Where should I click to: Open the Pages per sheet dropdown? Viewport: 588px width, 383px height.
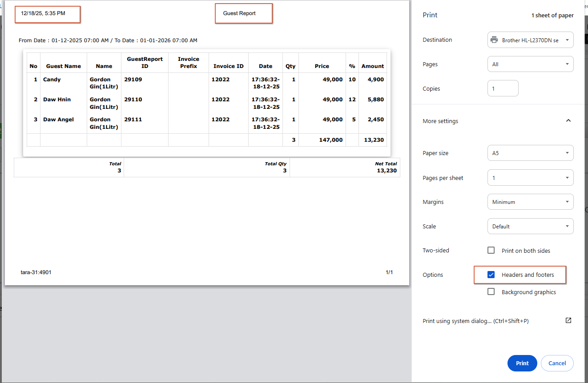point(530,178)
